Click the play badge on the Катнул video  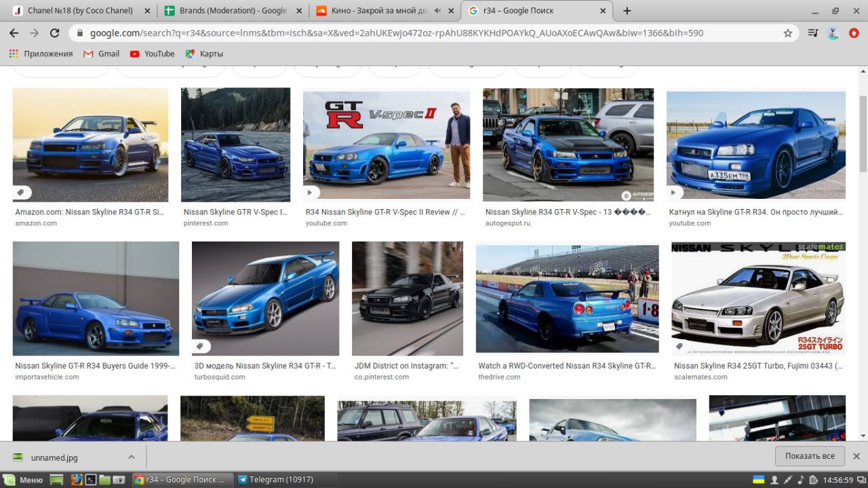(675, 193)
